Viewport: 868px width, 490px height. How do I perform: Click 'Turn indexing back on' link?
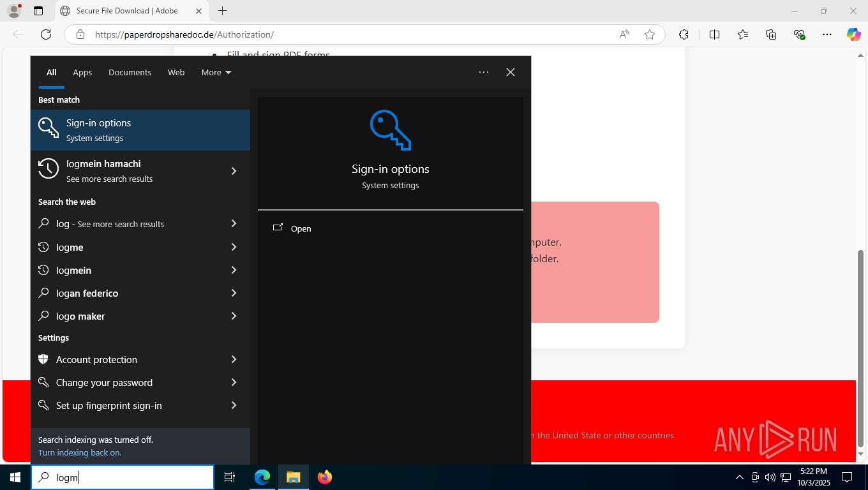coord(80,452)
